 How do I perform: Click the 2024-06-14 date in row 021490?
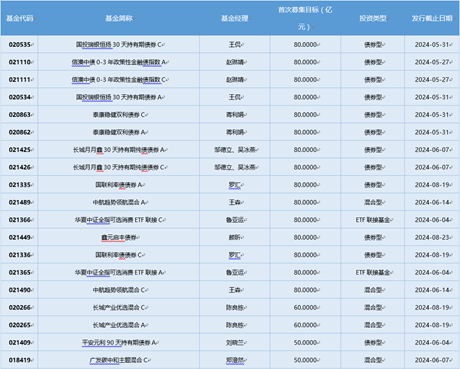pos(432,290)
